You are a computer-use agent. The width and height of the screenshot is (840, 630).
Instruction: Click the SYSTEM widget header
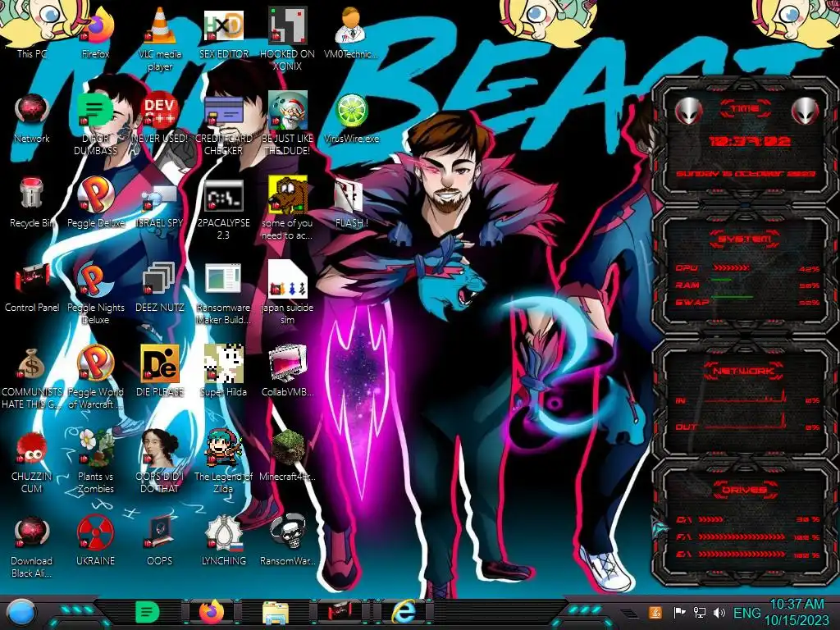(x=745, y=238)
